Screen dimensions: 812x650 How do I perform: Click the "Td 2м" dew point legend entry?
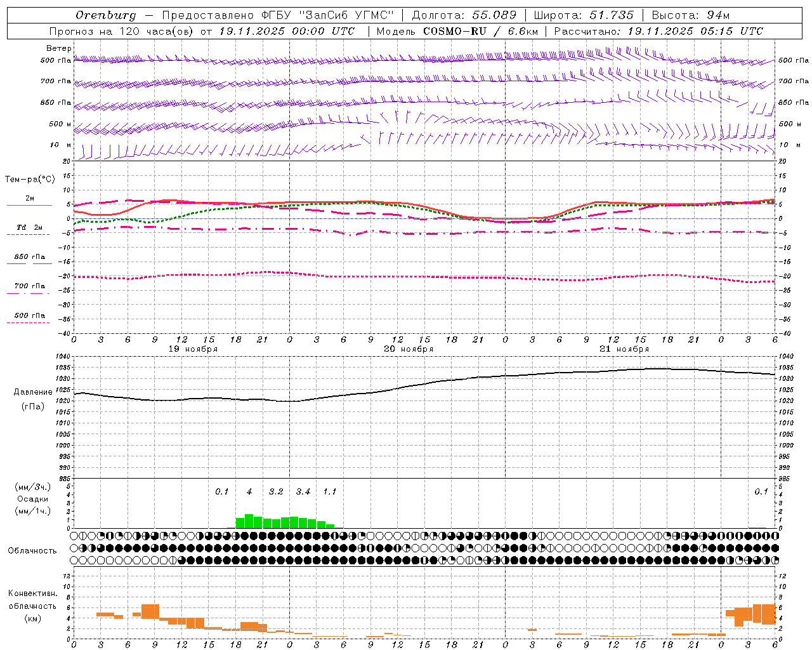[29, 227]
